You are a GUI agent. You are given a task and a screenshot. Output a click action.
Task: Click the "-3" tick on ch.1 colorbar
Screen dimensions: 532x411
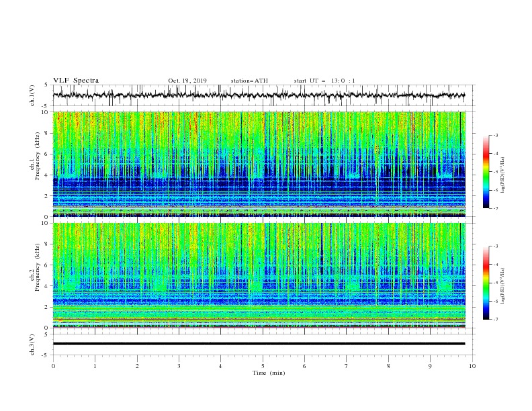tap(495, 135)
